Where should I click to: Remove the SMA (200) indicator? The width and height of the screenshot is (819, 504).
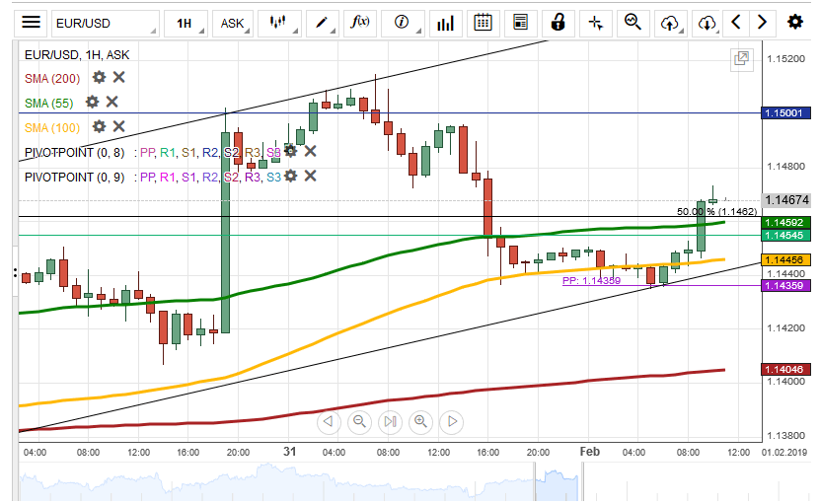(x=118, y=77)
